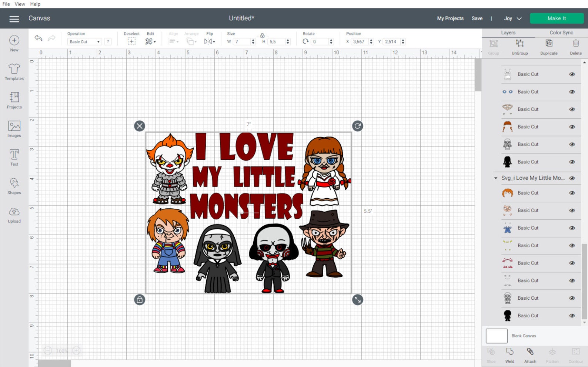Image resolution: width=588 pixels, height=367 pixels.
Task: Click Save in the header
Action: tap(477, 18)
